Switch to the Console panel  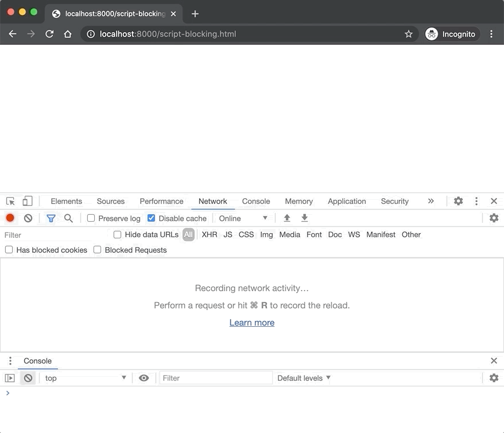[x=256, y=201]
